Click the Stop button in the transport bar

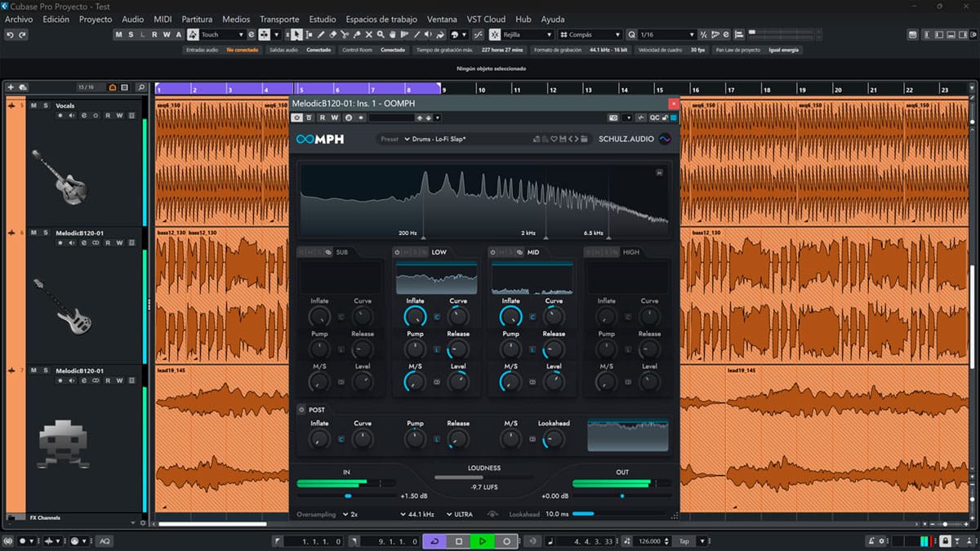point(459,541)
